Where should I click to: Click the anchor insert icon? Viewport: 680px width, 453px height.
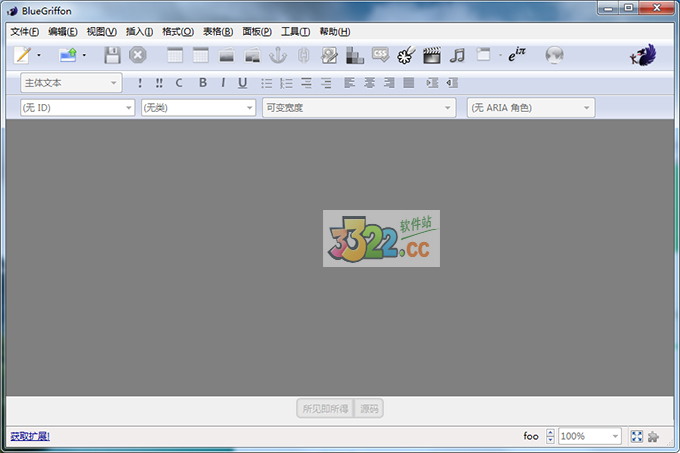(278, 56)
